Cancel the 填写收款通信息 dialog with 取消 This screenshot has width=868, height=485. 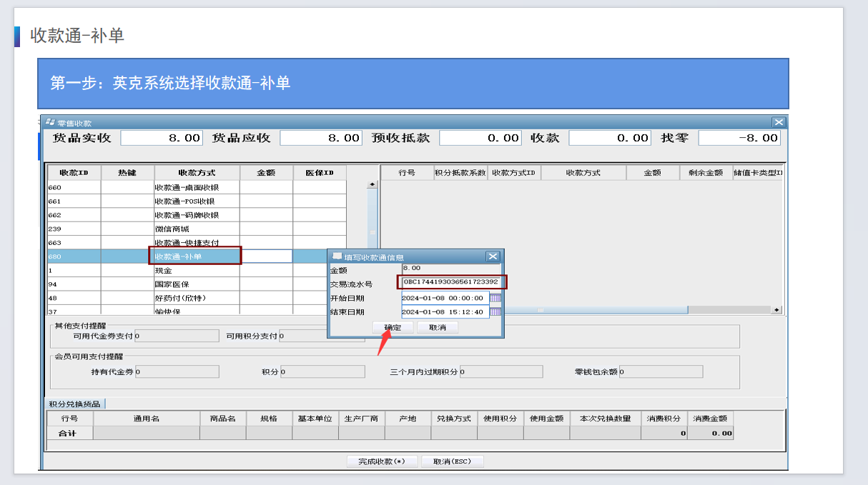pos(438,327)
